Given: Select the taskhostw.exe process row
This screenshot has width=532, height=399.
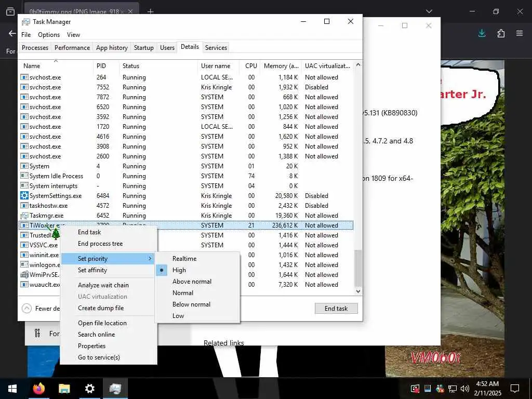Looking at the screenshot, I should tap(187, 206).
